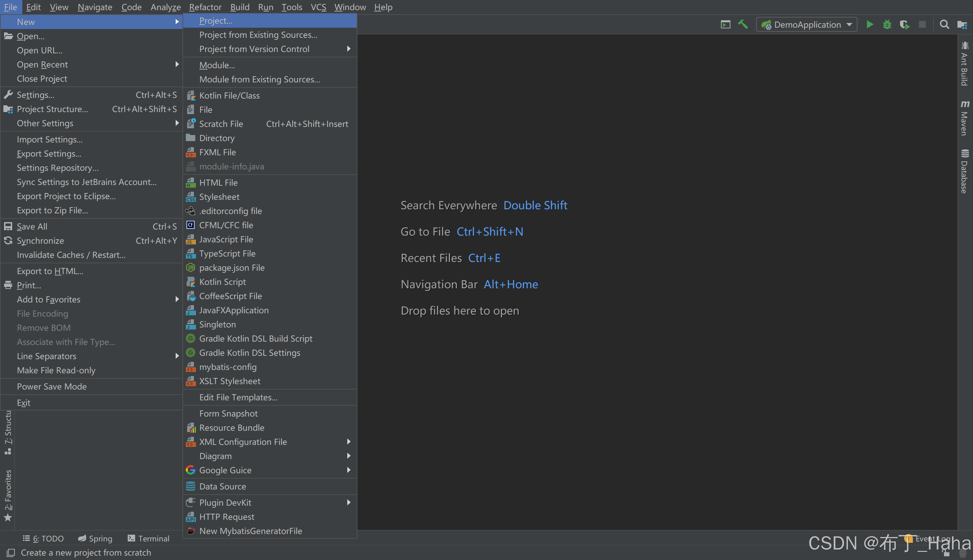The height and width of the screenshot is (560, 973).
Task: Toggle Power Save Mode
Action: (52, 386)
